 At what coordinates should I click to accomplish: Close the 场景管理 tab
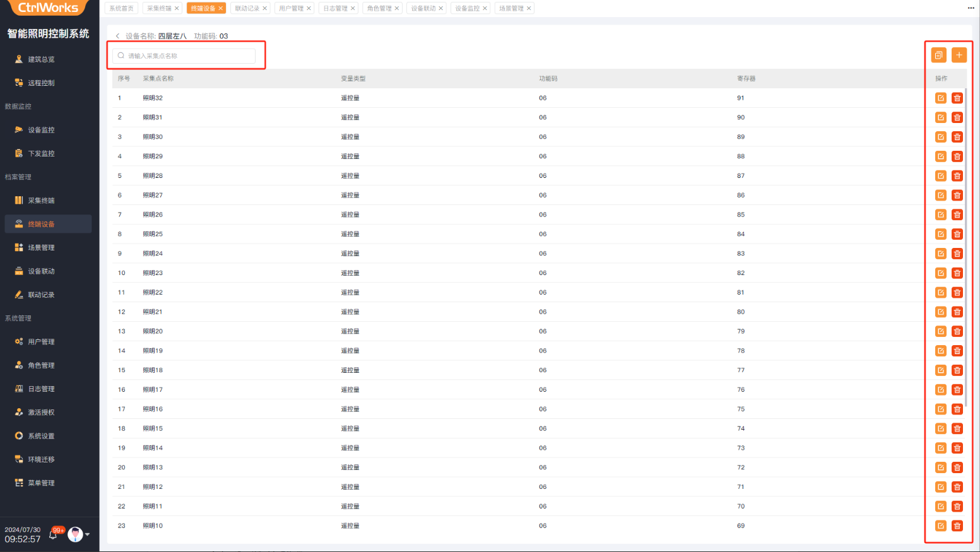pyautogui.click(x=529, y=8)
